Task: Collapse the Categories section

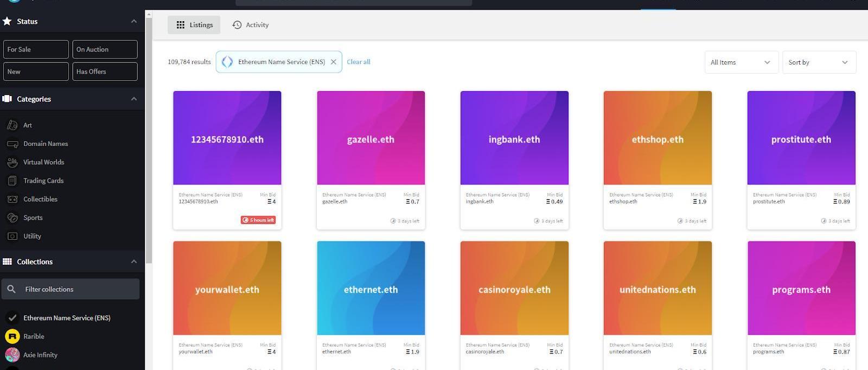Action: tap(133, 99)
